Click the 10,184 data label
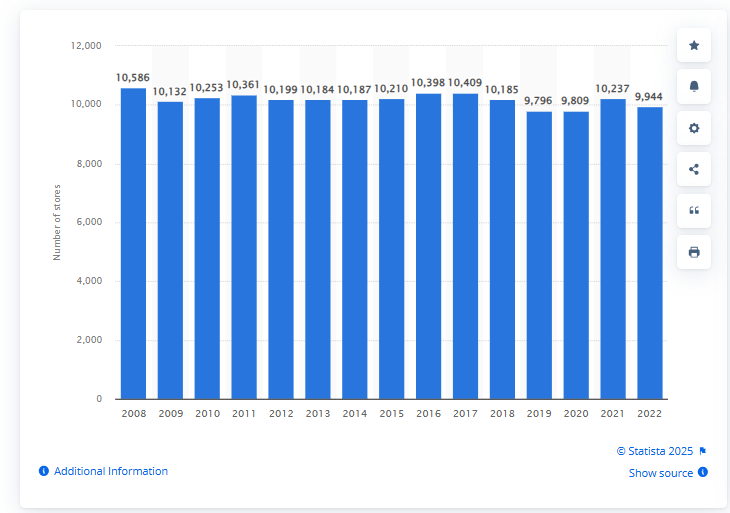Viewport: 730px width, 513px height. [317, 89]
